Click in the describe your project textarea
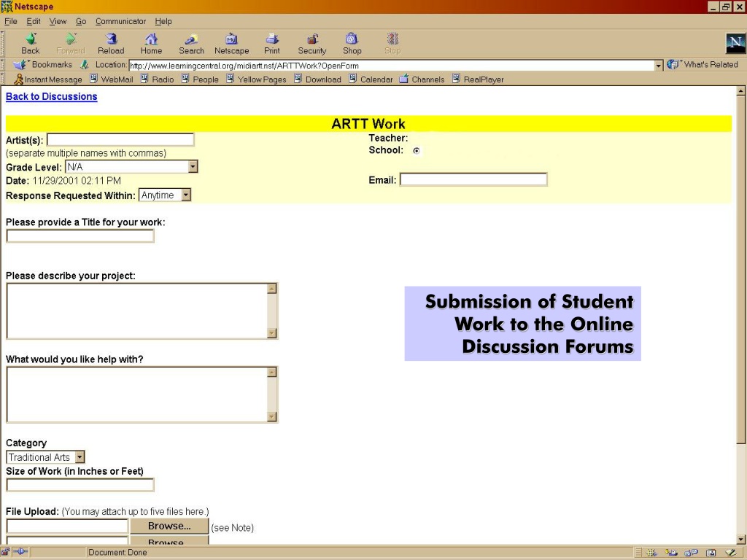Viewport: 747px width, 560px height. coord(137,311)
